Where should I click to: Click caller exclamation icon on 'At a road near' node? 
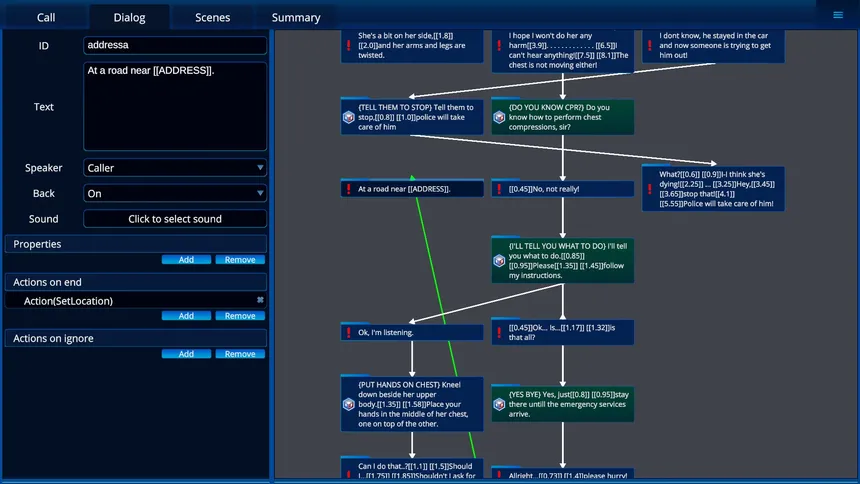(x=349, y=189)
